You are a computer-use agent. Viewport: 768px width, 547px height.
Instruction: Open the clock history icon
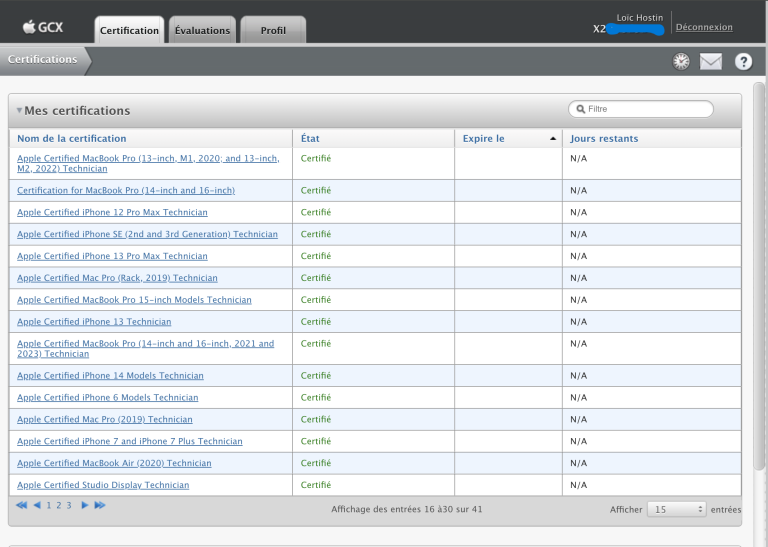(681, 61)
